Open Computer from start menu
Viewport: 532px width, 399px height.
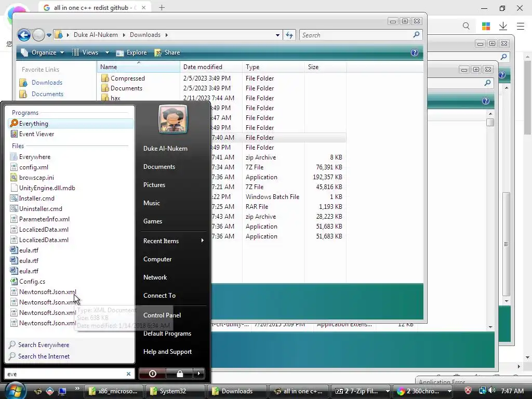(x=157, y=259)
